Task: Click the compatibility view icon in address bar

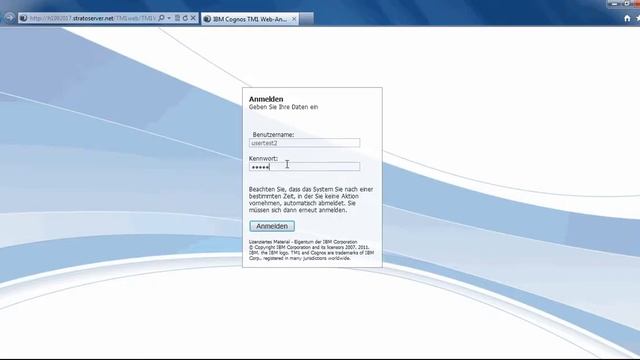Action: [177, 18]
